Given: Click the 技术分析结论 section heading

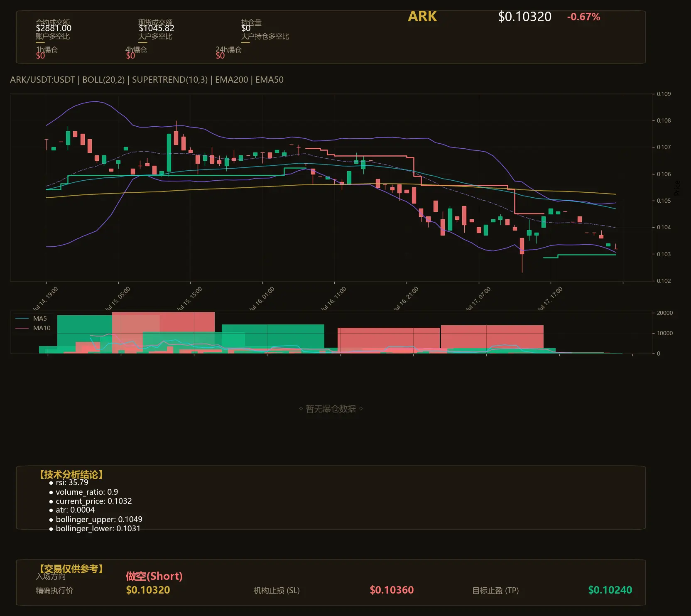Looking at the screenshot, I should tap(71, 475).
